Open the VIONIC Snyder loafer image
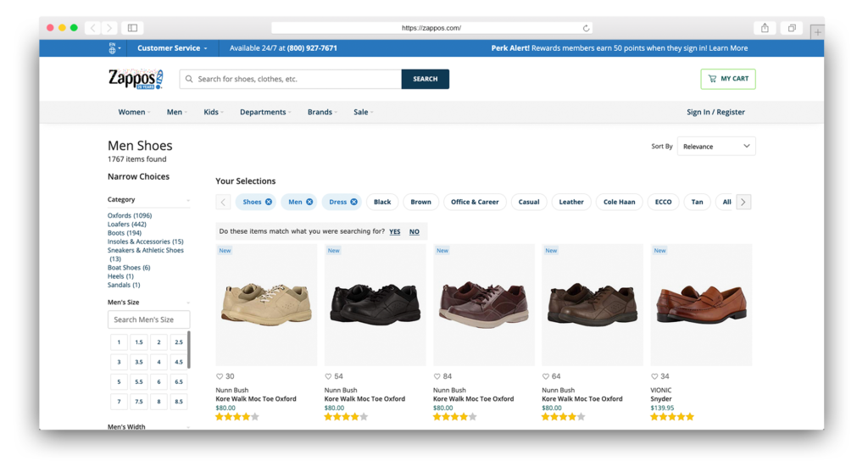The height and width of the screenshot is (461, 868). click(x=701, y=305)
